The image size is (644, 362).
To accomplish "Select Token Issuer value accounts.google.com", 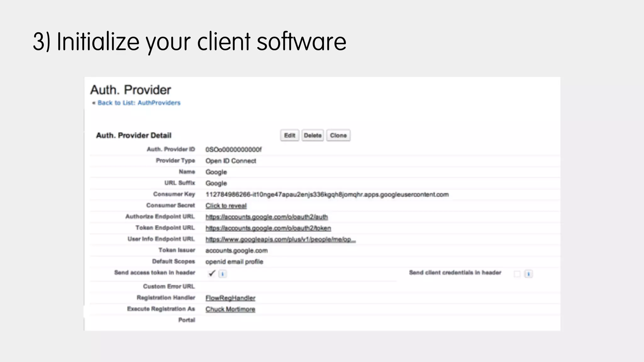I will (x=236, y=251).
